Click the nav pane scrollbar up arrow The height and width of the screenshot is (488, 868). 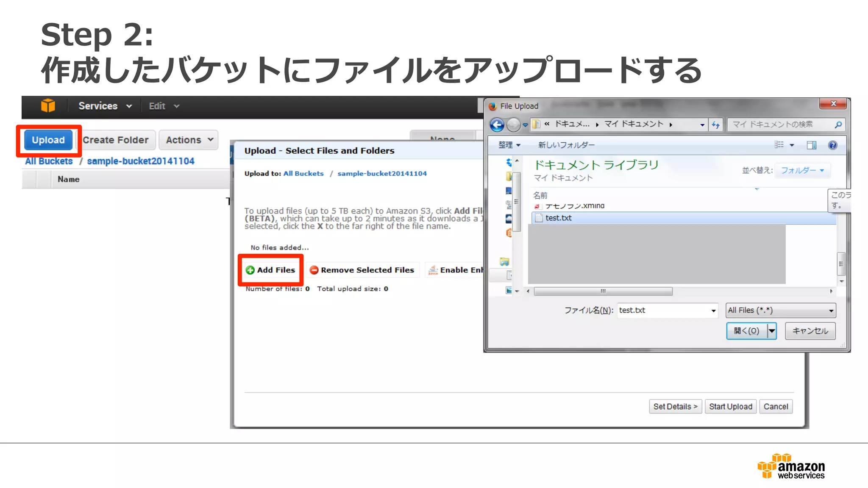[x=517, y=161]
